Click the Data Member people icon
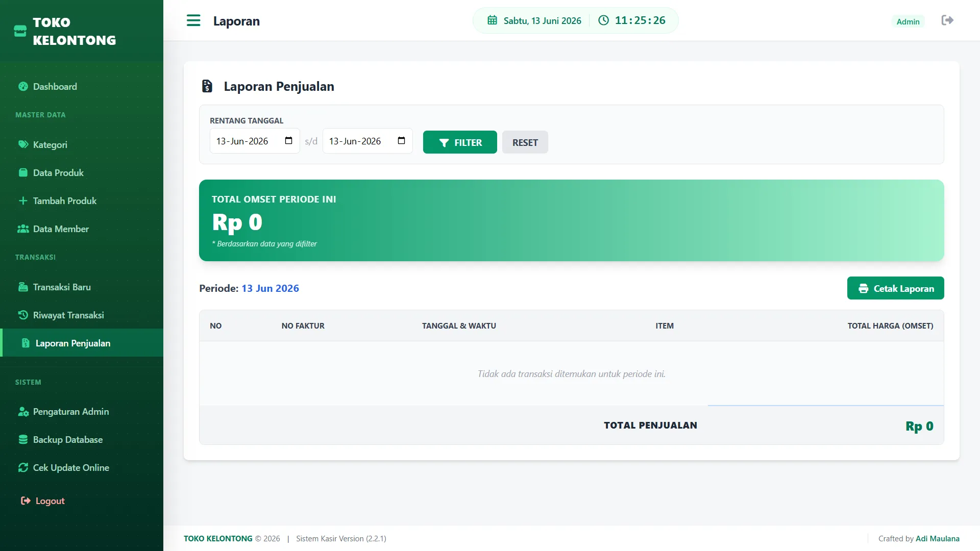Image resolution: width=980 pixels, height=551 pixels. (x=23, y=229)
